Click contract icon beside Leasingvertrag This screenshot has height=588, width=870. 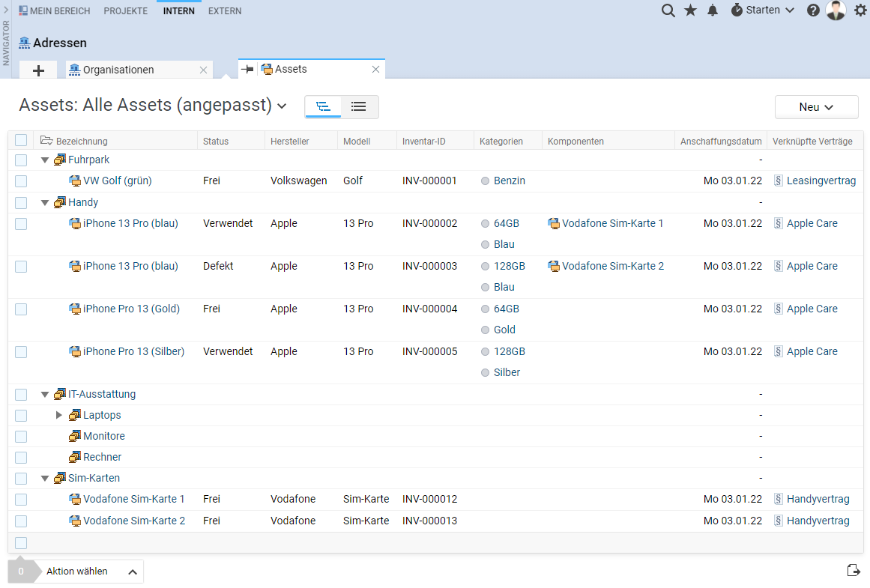tap(779, 181)
